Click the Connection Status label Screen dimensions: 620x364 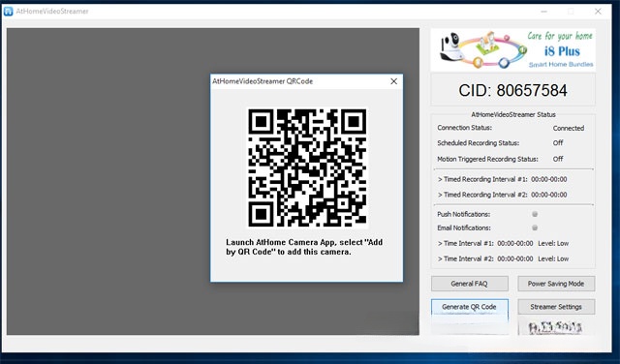click(x=465, y=128)
